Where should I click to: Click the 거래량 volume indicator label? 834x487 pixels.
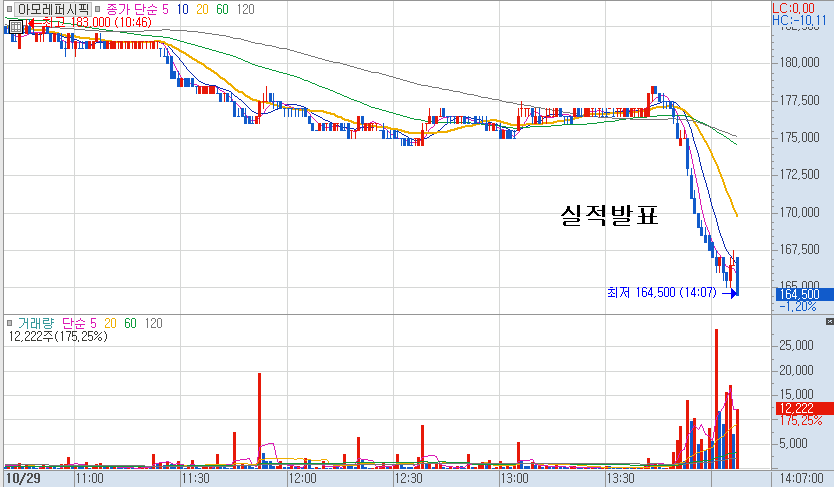click(36, 323)
